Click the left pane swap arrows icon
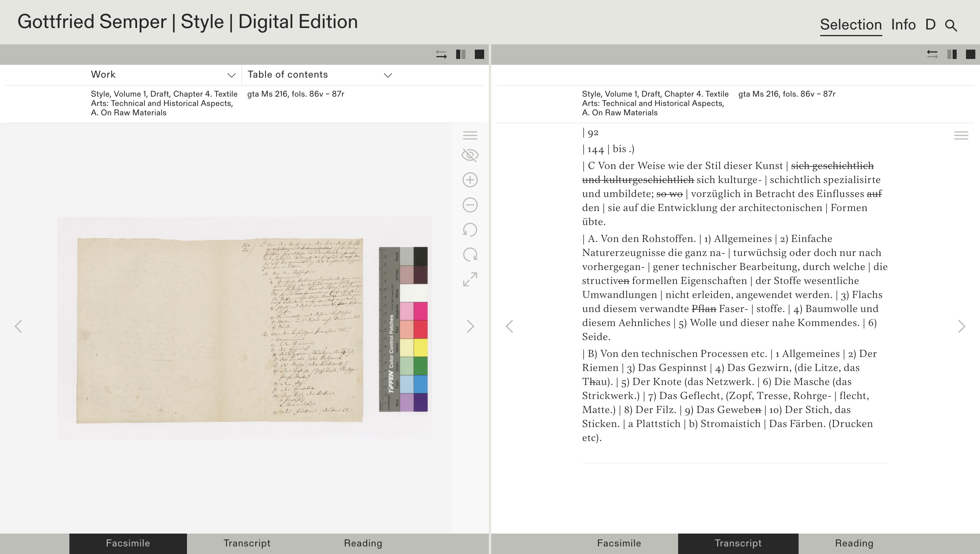Viewport: 980px width, 554px height. point(441,55)
